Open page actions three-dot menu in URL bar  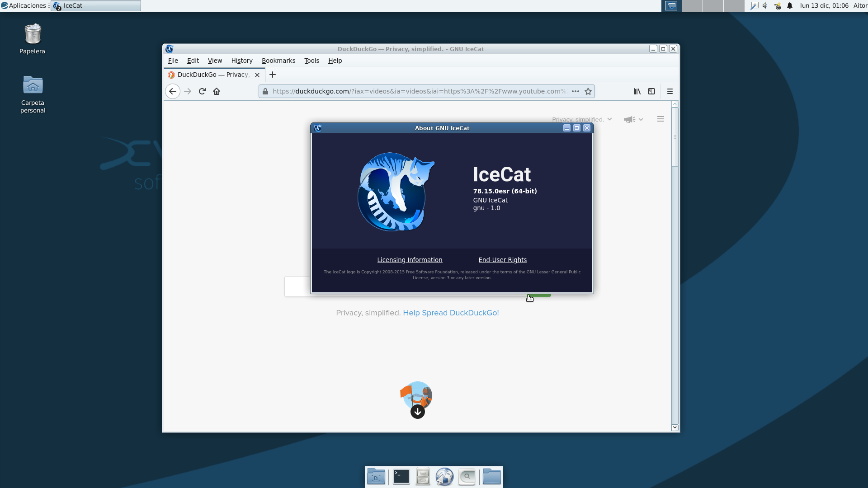pyautogui.click(x=576, y=91)
